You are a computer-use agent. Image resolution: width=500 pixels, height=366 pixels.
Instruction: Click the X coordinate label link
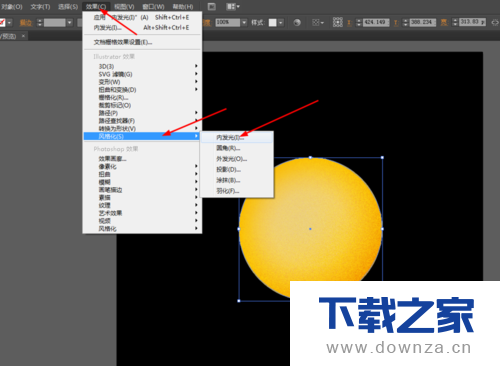pos(349,23)
